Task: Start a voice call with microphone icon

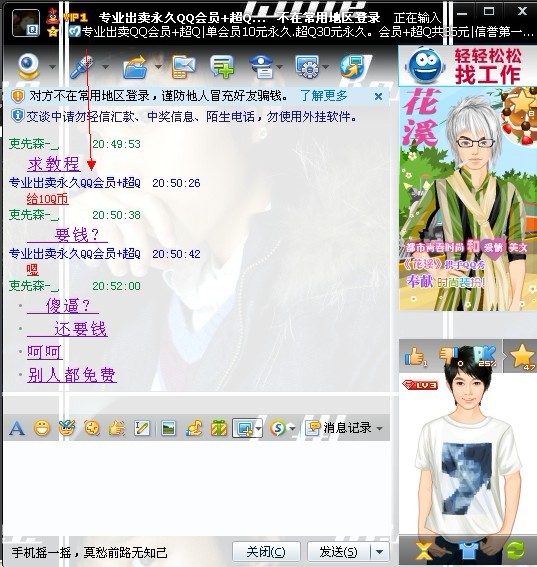Action: tap(81, 67)
